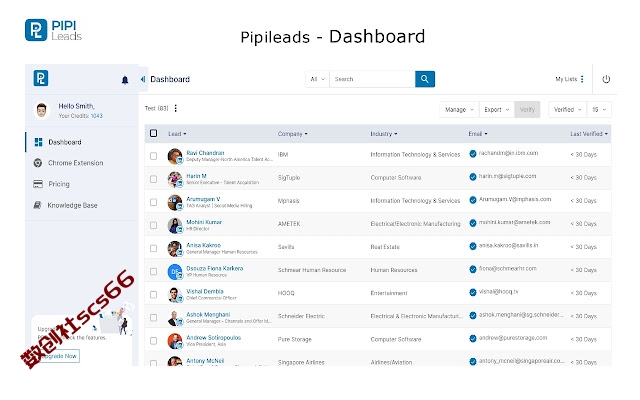Open Ravi Chandran's lead name link
This screenshot has height=400, width=640.
(205, 153)
